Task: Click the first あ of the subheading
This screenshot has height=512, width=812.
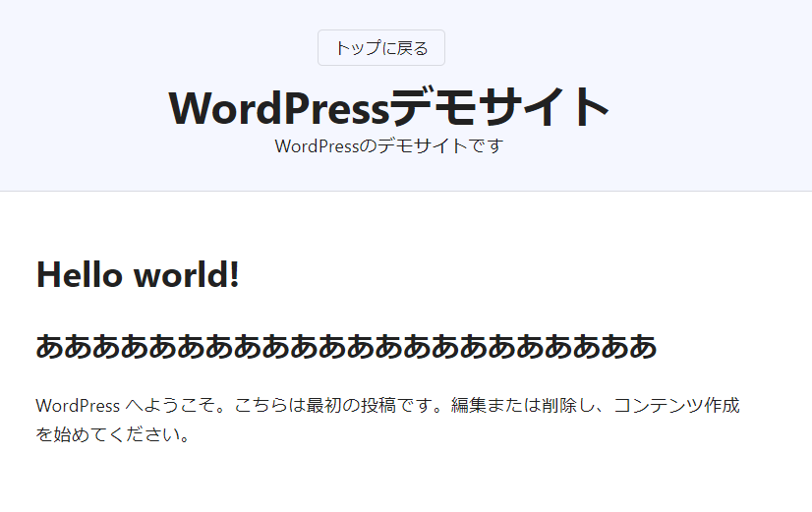Action: coord(50,347)
